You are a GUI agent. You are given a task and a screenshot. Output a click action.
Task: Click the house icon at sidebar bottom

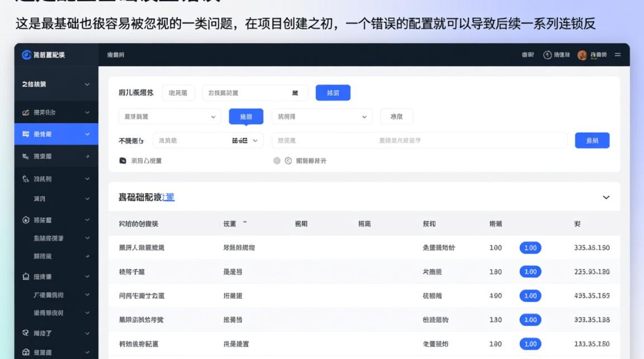click(x=26, y=352)
